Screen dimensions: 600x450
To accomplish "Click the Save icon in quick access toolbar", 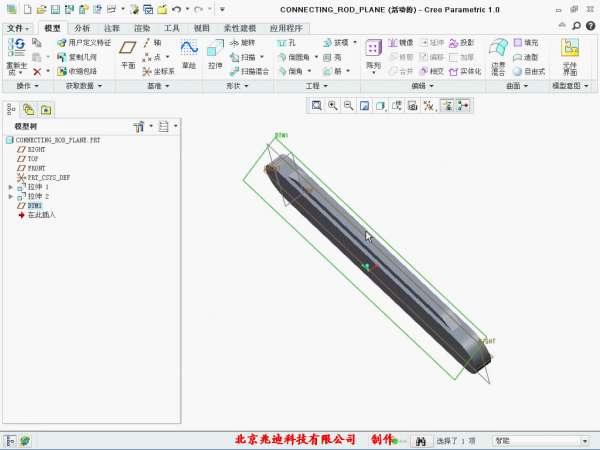I will pos(55,10).
